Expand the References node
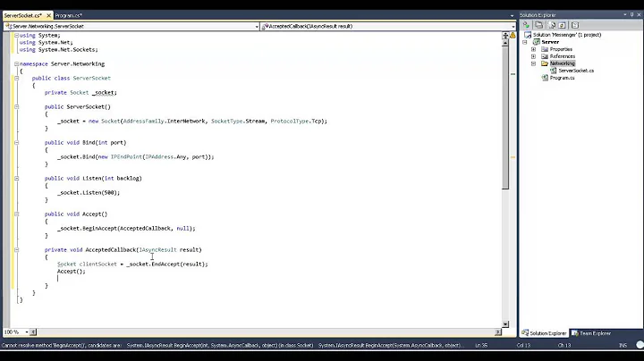This screenshot has width=644, height=361. pyautogui.click(x=533, y=56)
